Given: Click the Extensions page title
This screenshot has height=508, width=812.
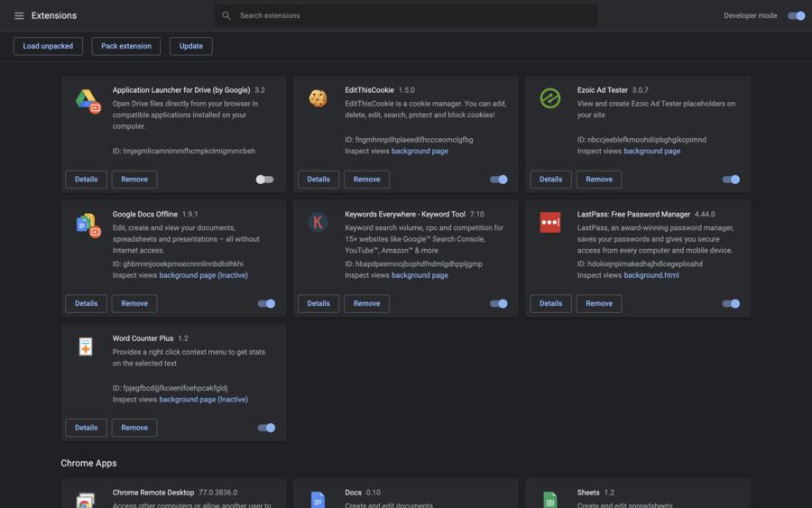Looking at the screenshot, I should (x=54, y=15).
